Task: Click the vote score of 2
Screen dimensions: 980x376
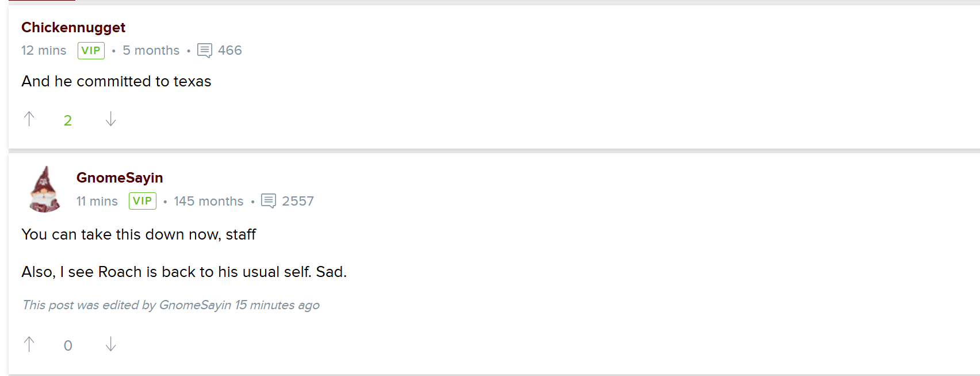Action: coord(68,120)
